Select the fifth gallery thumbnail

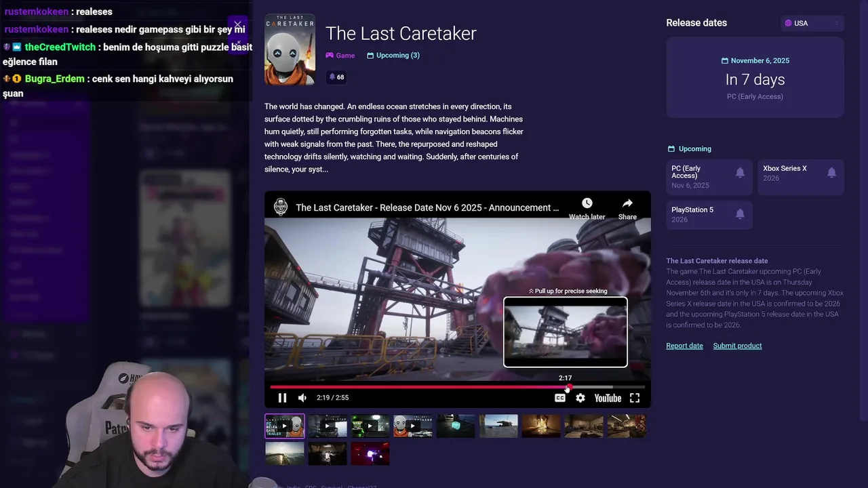point(456,426)
